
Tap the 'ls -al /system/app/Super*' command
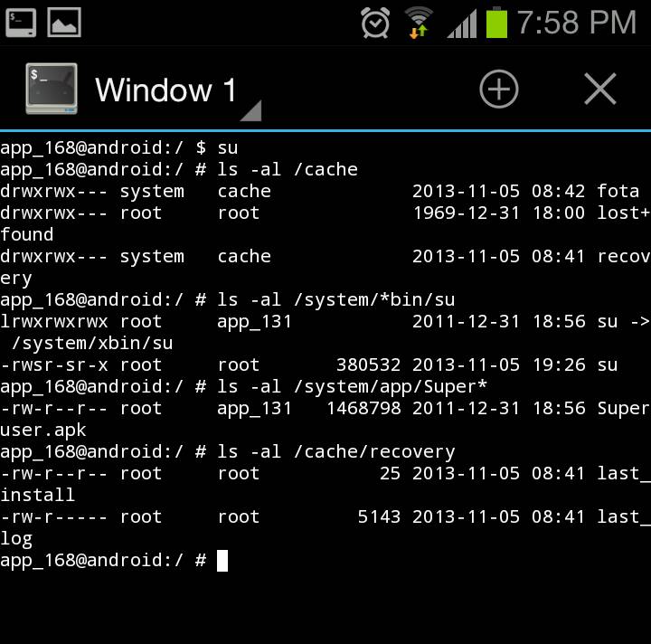(x=352, y=386)
